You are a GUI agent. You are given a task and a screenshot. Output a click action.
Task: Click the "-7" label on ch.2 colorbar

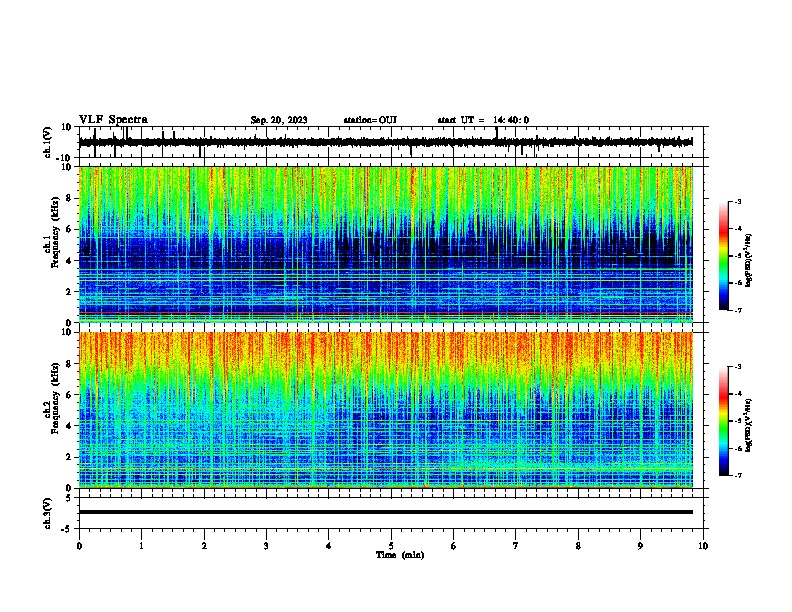click(x=737, y=475)
